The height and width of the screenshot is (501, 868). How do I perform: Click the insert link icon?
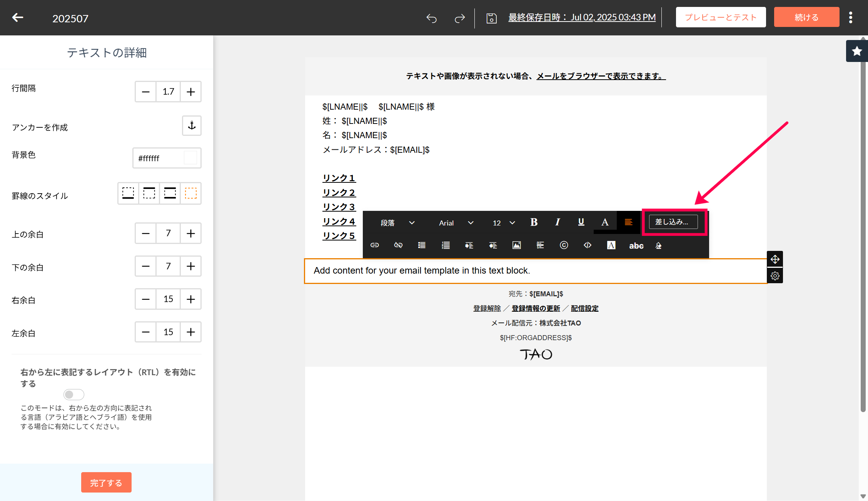point(374,245)
